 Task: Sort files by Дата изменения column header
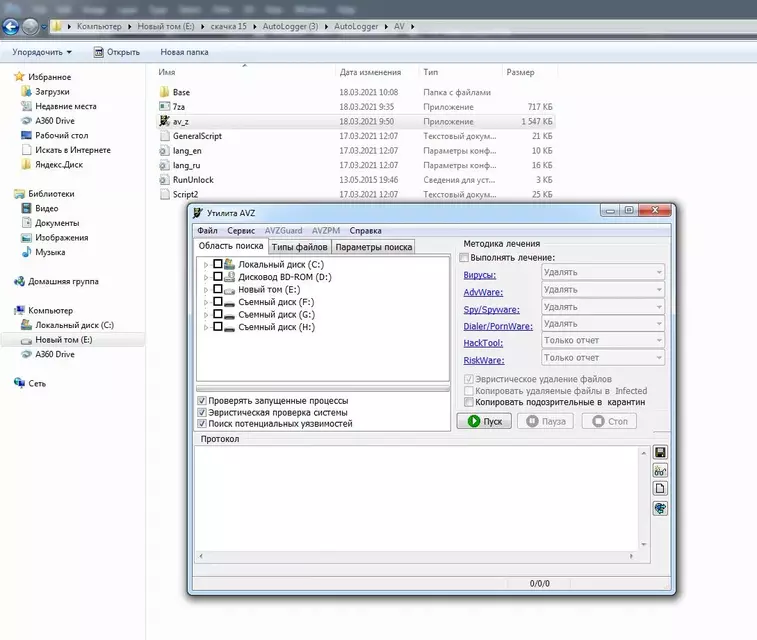pyautogui.click(x=370, y=72)
